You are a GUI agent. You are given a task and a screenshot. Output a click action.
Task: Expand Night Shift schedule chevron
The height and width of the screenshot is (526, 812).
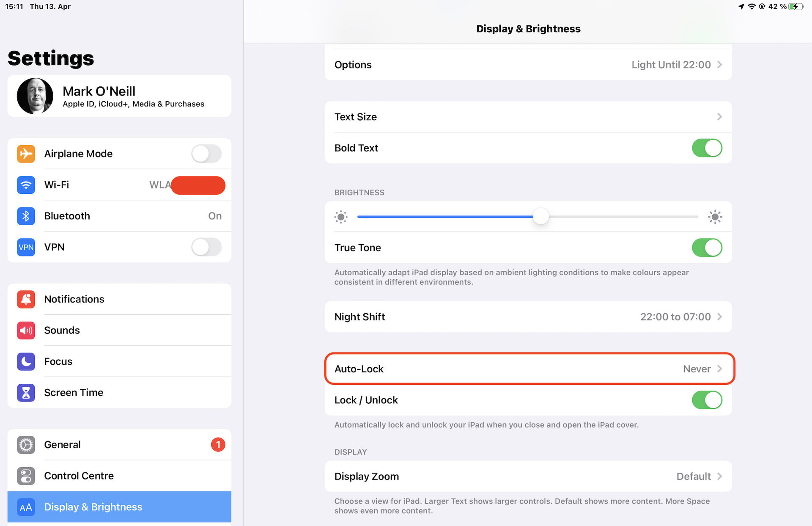point(719,317)
